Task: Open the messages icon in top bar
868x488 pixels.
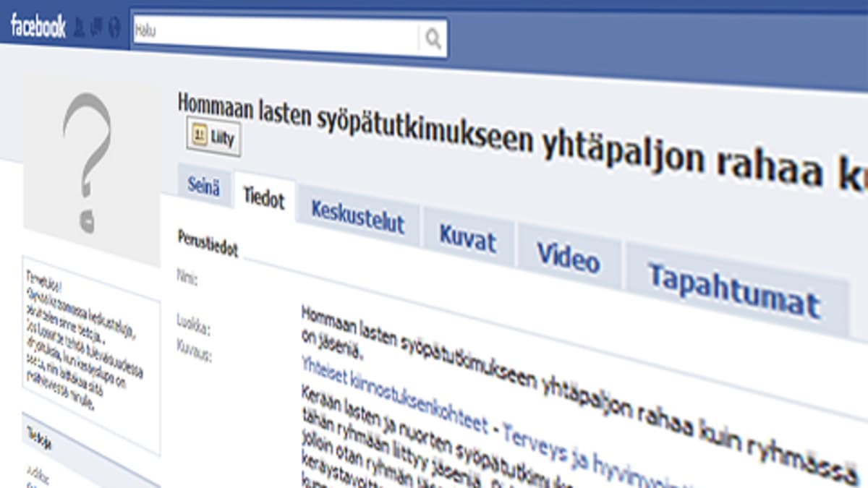Action: point(95,25)
